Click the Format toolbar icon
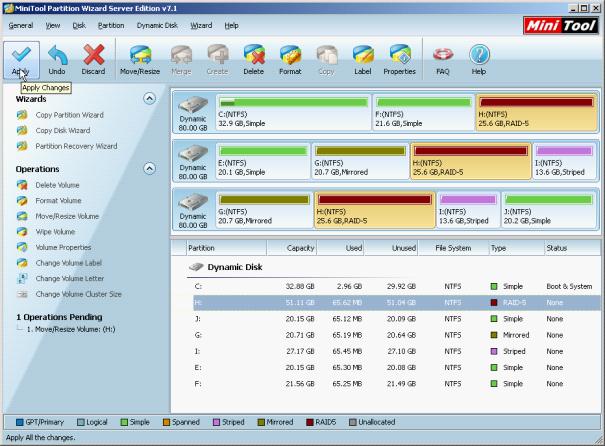Viewport: 605px width, 446px height. coord(290,55)
